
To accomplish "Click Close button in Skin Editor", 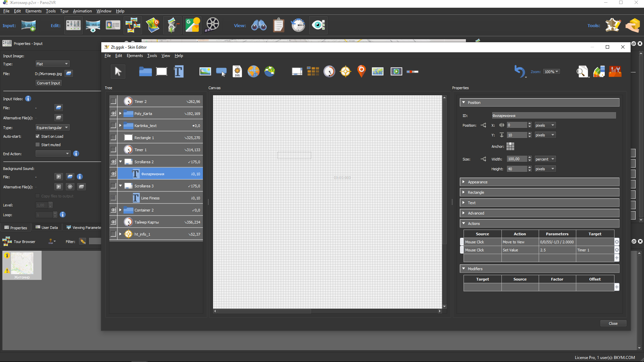I will click(612, 323).
